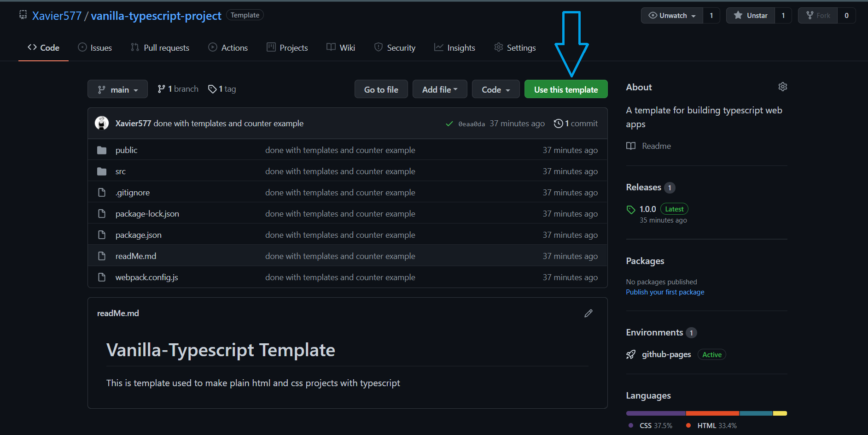Click the green commit status checkmark
This screenshot has width=868, height=435.
point(449,123)
